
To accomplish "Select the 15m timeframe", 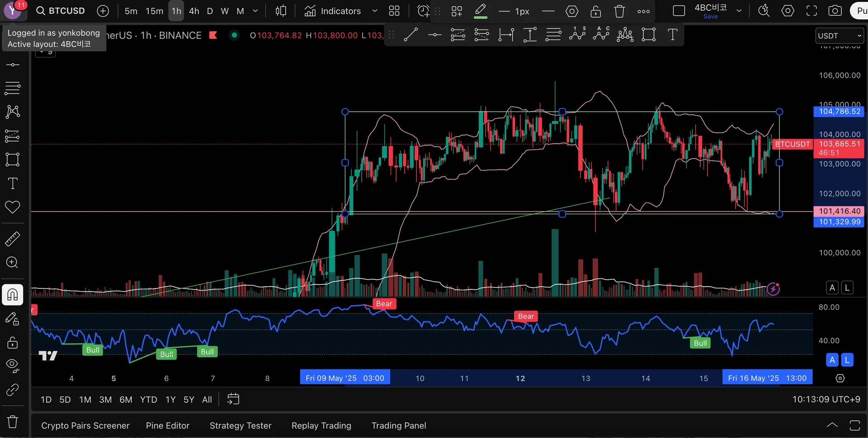I will coord(155,11).
